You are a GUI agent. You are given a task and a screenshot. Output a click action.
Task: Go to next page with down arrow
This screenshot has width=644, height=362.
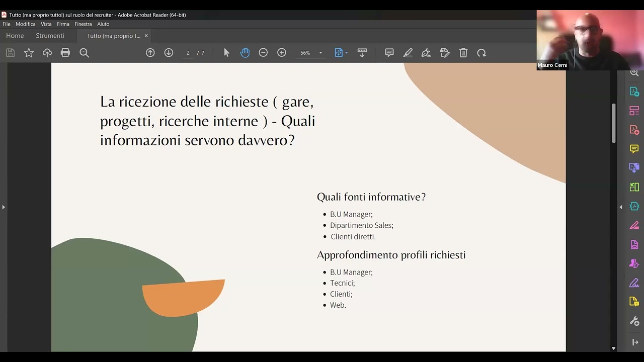point(169,53)
